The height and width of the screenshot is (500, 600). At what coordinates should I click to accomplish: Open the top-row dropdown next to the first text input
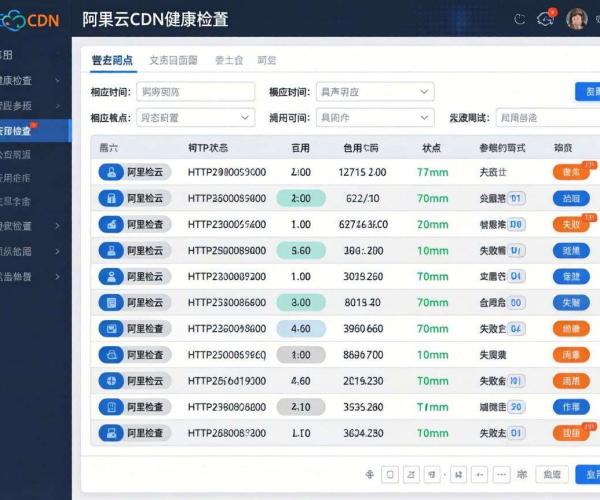(375, 92)
